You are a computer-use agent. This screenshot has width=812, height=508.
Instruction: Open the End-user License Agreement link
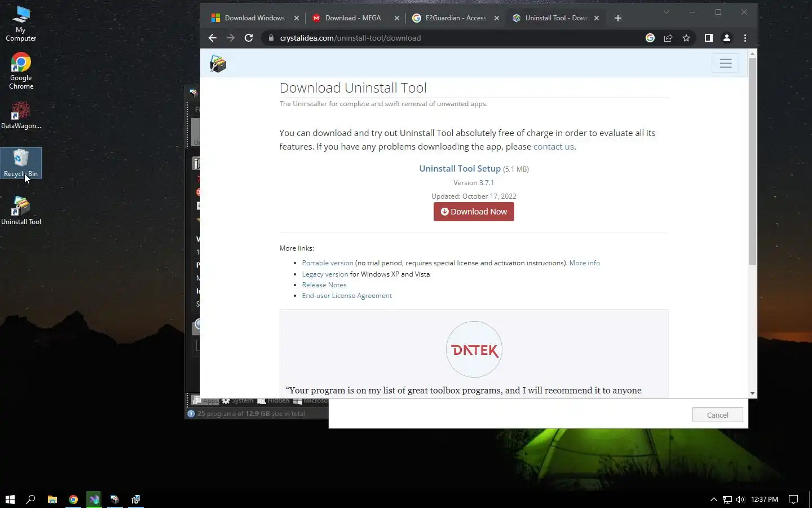point(347,296)
